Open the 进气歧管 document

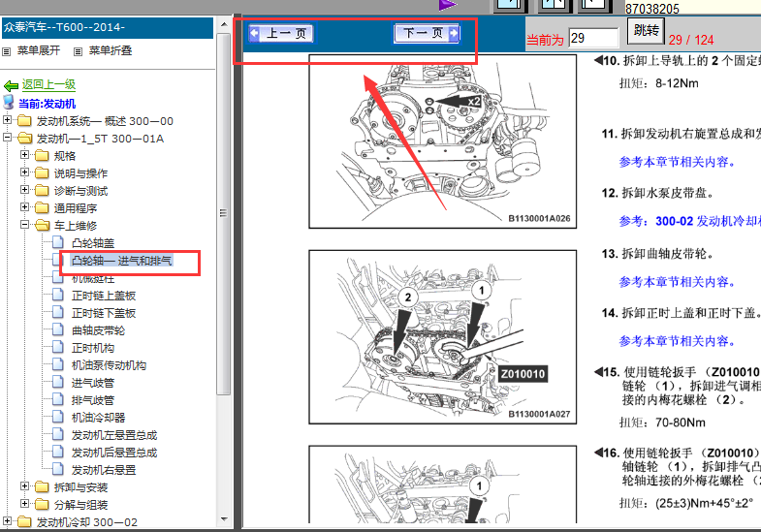point(93,383)
